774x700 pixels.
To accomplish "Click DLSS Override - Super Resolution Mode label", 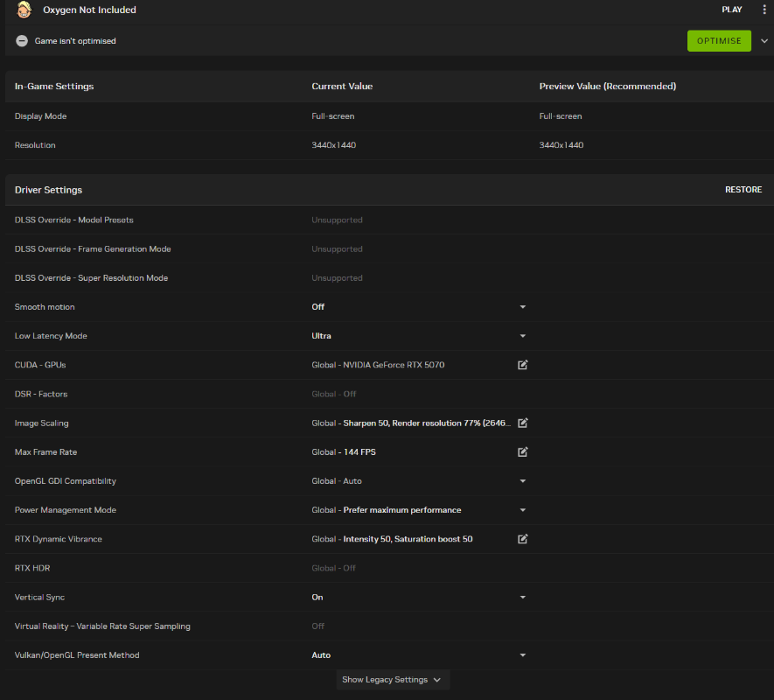I will pos(91,278).
